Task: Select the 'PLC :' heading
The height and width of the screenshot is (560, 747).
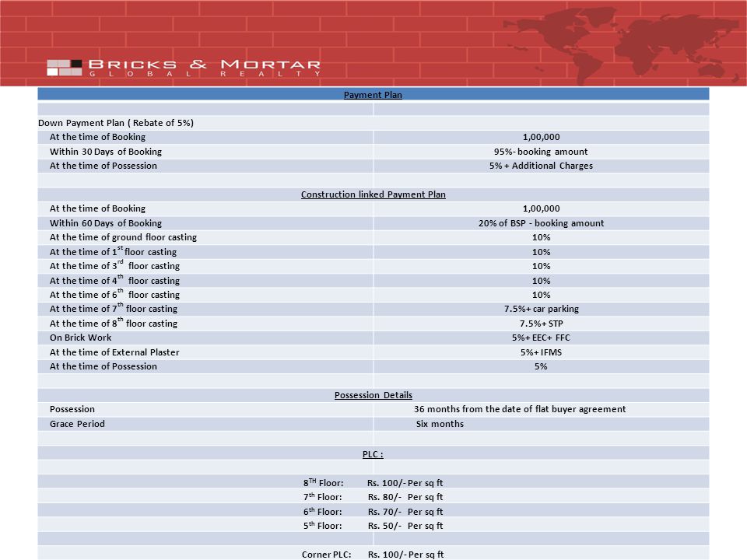Action: [373, 454]
